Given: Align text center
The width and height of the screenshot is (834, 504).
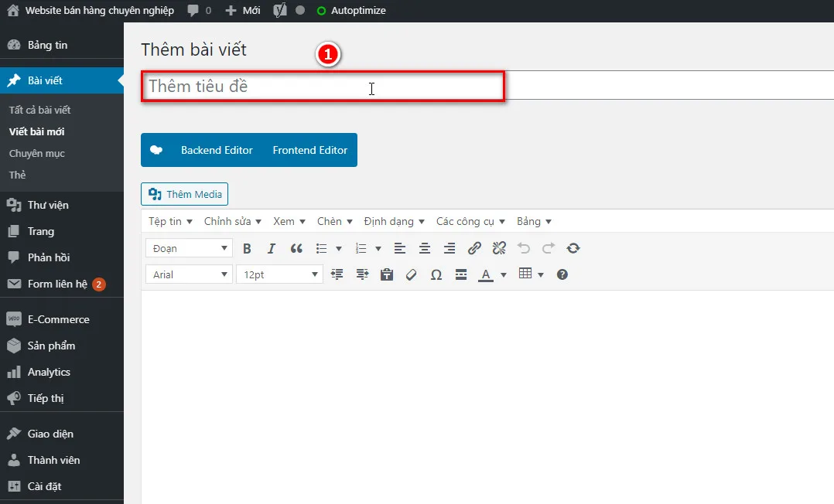Looking at the screenshot, I should pos(425,248).
